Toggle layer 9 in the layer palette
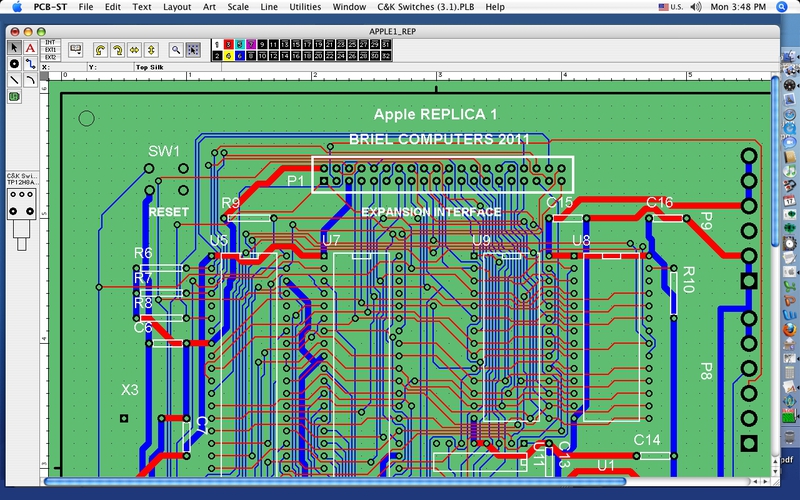800x500 pixels. [262, 44]
